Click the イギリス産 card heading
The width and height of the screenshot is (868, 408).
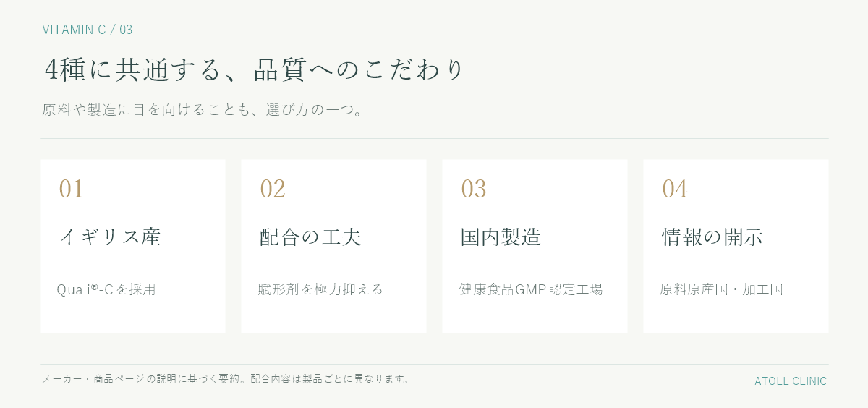point(110,237)
